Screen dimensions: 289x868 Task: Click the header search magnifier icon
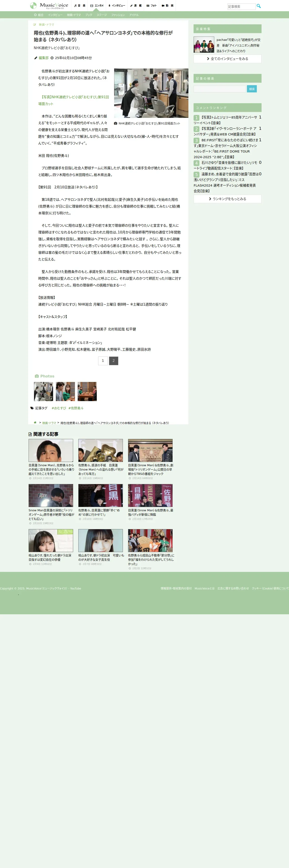pos(259,6)
